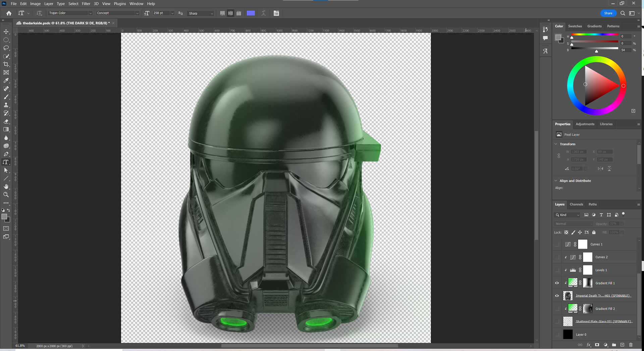Click the Share button
The image size is (644, 351).
608,13
